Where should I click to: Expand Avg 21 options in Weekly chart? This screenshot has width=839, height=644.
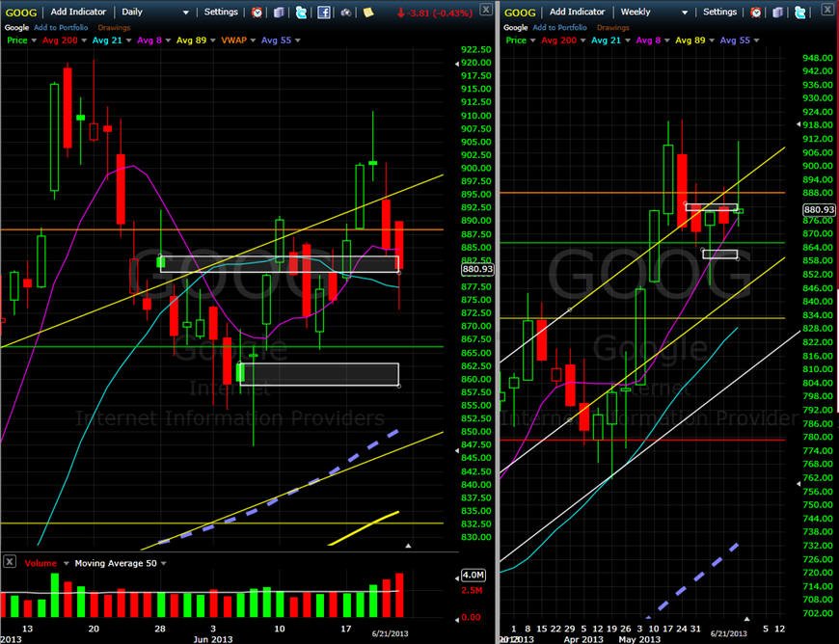point(628,40)
